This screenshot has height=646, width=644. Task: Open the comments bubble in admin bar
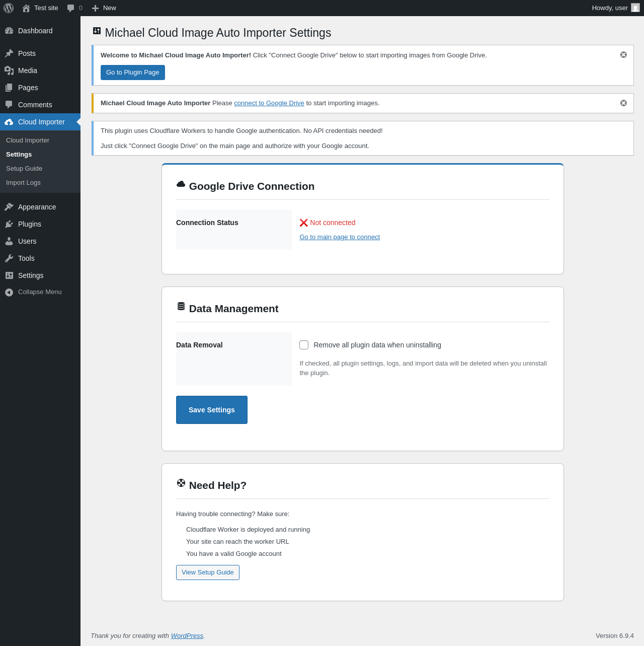(71, 8)
